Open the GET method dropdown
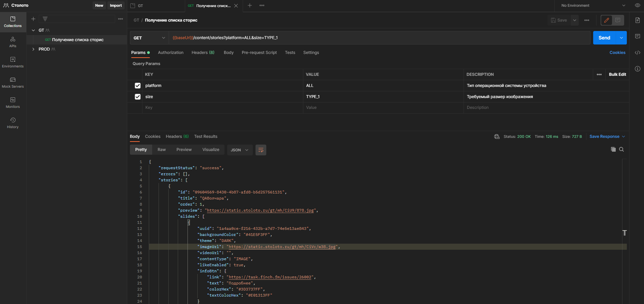The height and width of the screenshot is (304, 644). pyautogui.click(x=149, y=38)
